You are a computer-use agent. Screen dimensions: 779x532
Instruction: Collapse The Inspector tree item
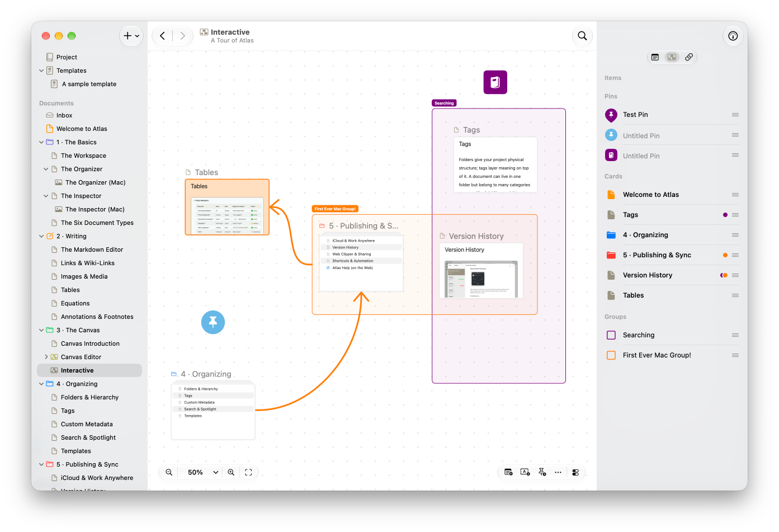pos(46,196)
